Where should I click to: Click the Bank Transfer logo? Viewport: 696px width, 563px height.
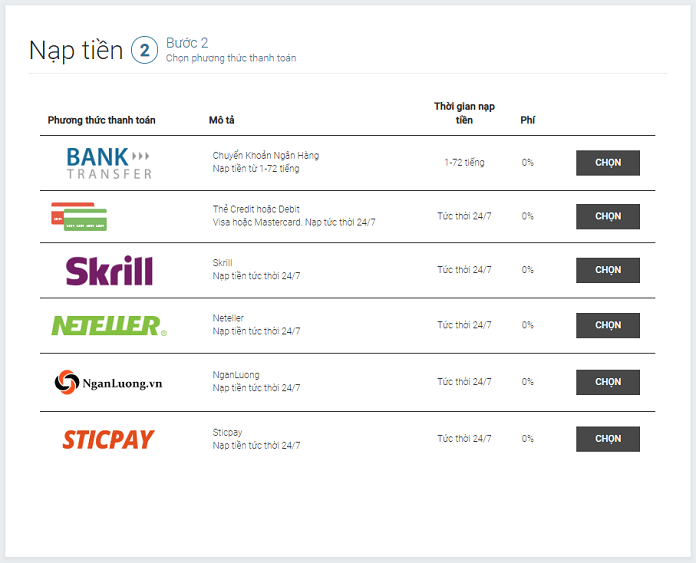tap(109, 163)
